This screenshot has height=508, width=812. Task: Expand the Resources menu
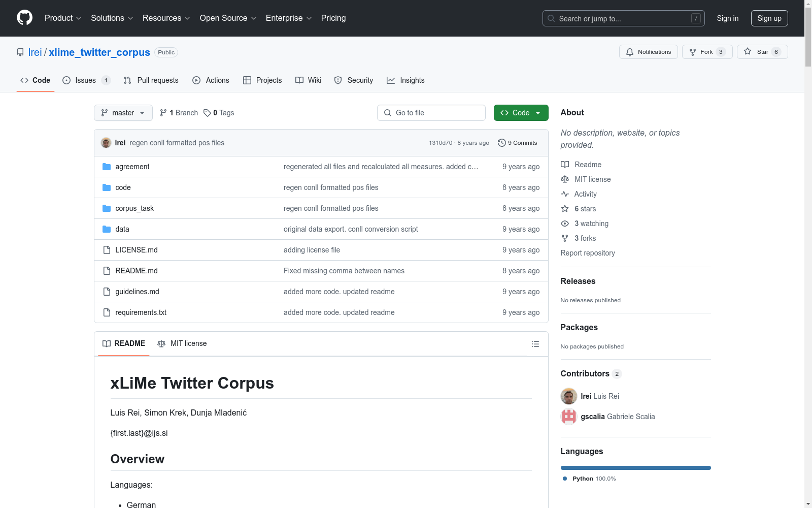pos(166,18)
